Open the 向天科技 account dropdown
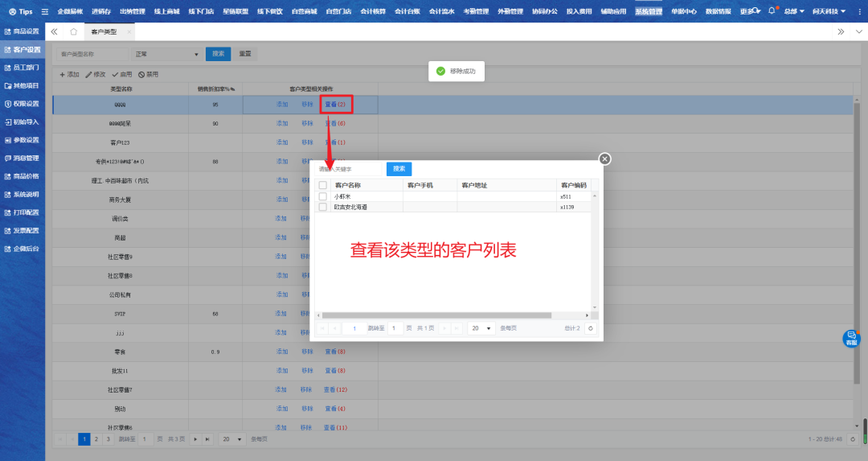This screenshot has height=461, width=868. (x=828, y=11)
